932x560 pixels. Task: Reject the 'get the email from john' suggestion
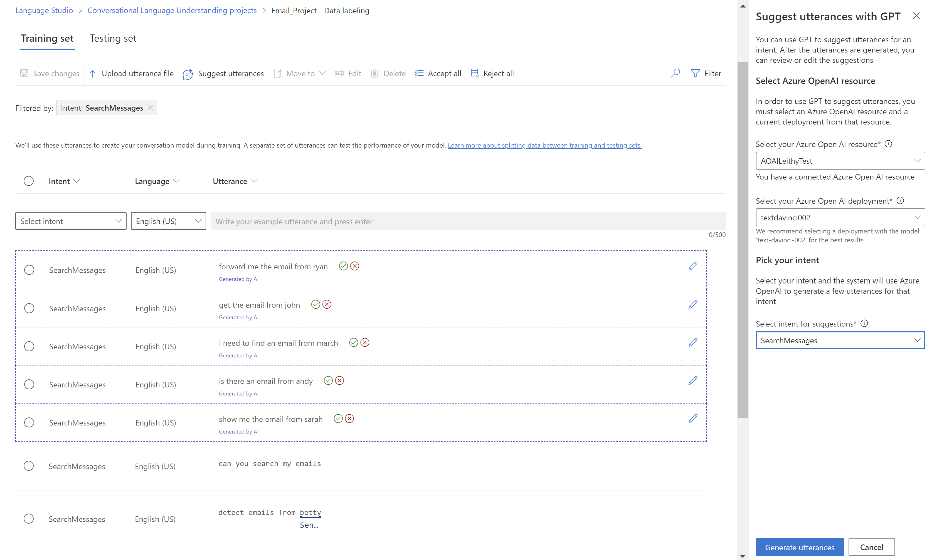[x=327, y=305]
